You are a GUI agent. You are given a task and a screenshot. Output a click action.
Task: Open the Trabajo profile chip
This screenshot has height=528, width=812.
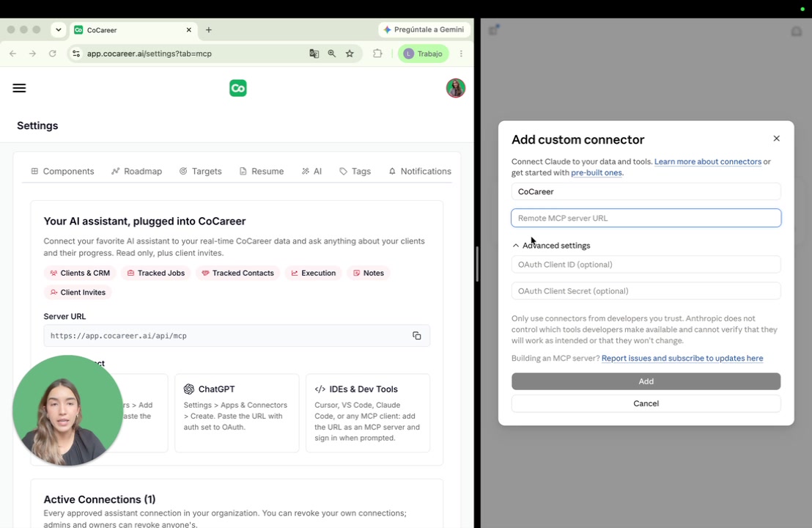[x=423, y=54]
